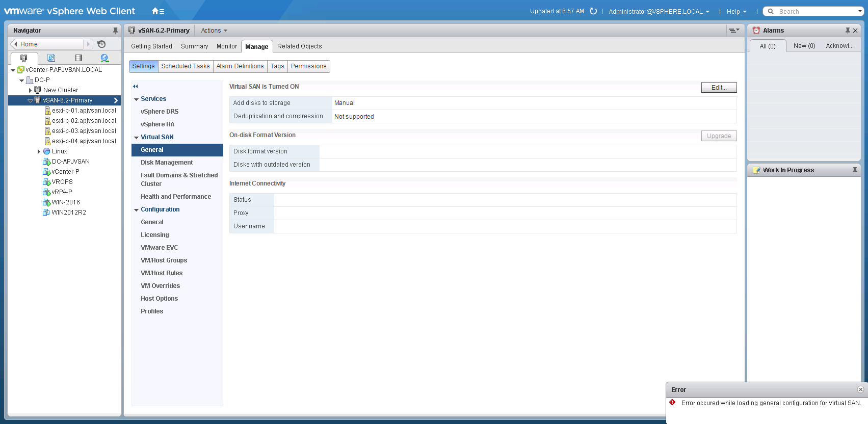Image resolution: width=868 pixels, height=424 pixels.
Task: Expand the New Cluster tree node
Action: click(x=30, y=90)
